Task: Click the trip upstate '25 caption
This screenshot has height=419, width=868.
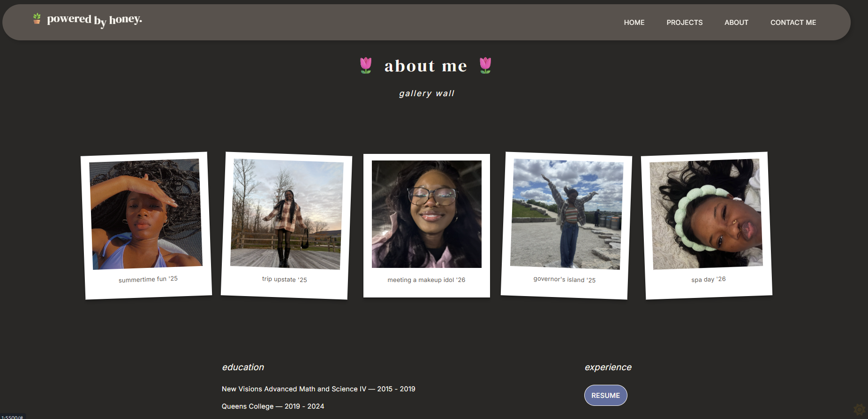Action: 284,279
